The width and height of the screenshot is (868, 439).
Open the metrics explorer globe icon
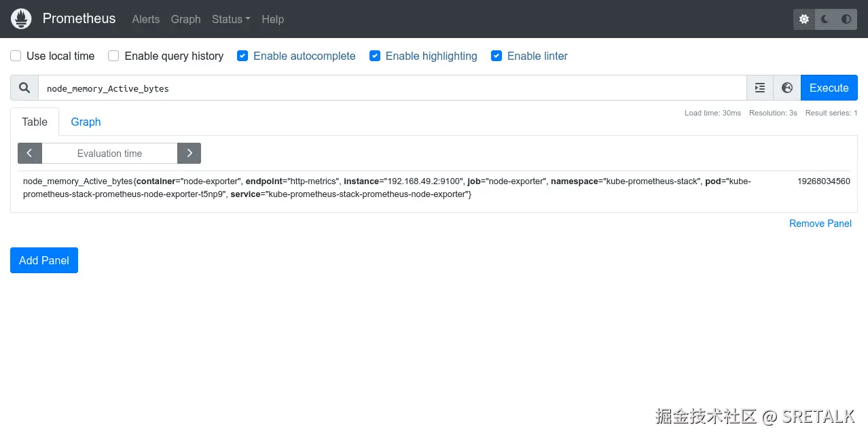(x=787, y=88)
